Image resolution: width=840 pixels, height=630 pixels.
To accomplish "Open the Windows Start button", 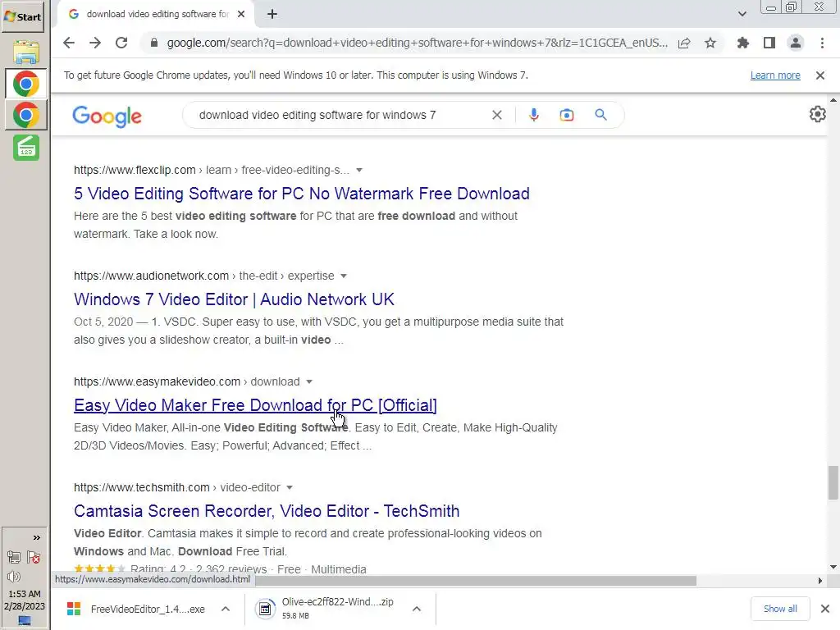I will click(22, 16).
